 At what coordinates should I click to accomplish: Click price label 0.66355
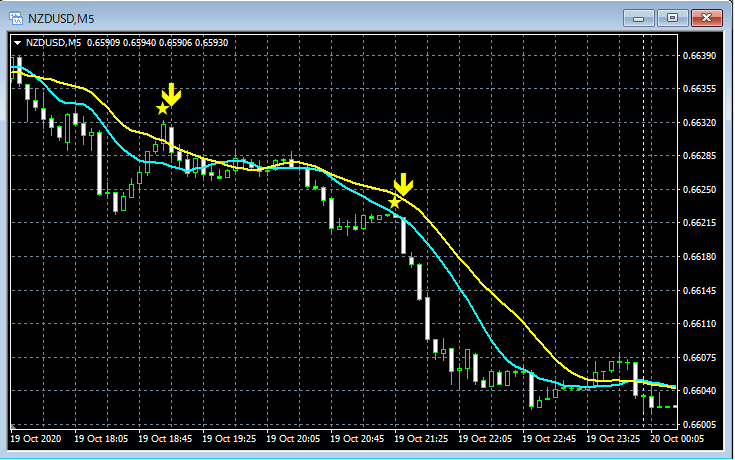tap(699, 89)
